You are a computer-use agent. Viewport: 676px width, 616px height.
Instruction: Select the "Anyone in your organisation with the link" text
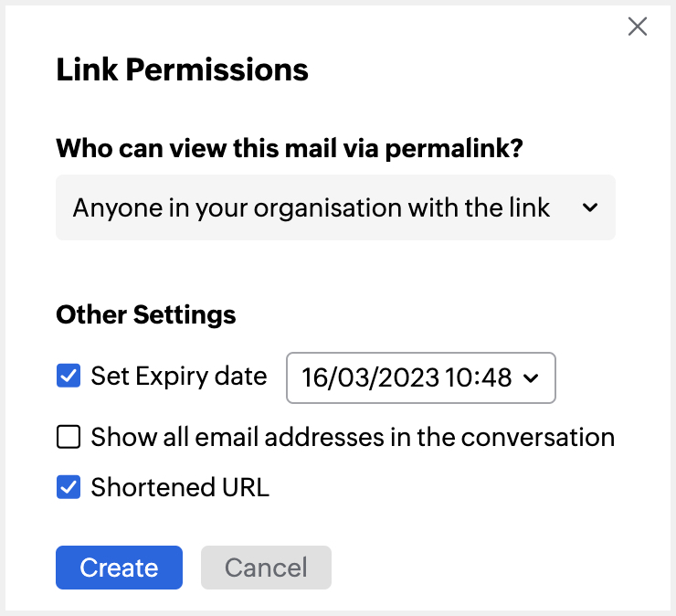pyautogui.click(x=312, y=208)
